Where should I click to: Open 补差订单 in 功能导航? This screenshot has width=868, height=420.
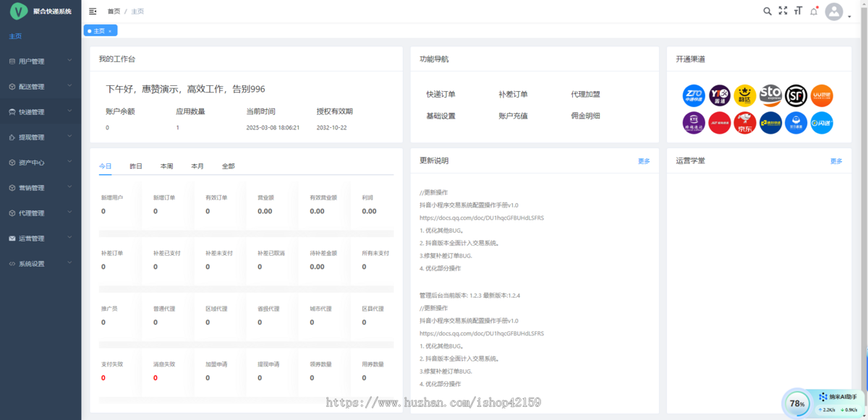pyautogui.click(x=513, y=94)
